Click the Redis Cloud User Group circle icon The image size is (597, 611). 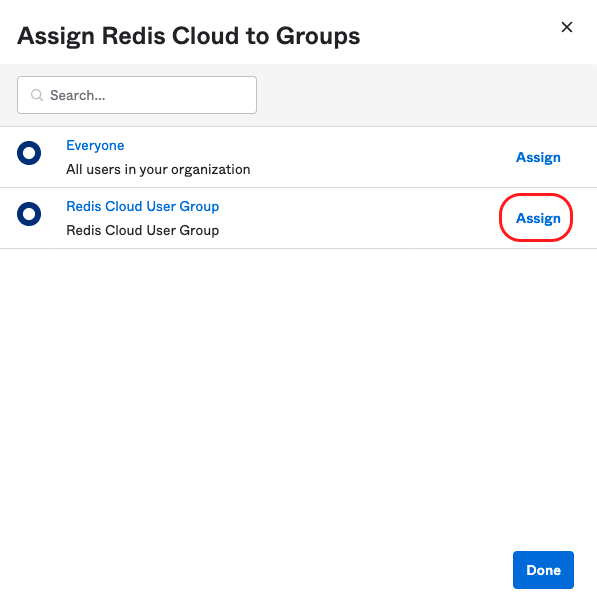[x=29, y=214]
